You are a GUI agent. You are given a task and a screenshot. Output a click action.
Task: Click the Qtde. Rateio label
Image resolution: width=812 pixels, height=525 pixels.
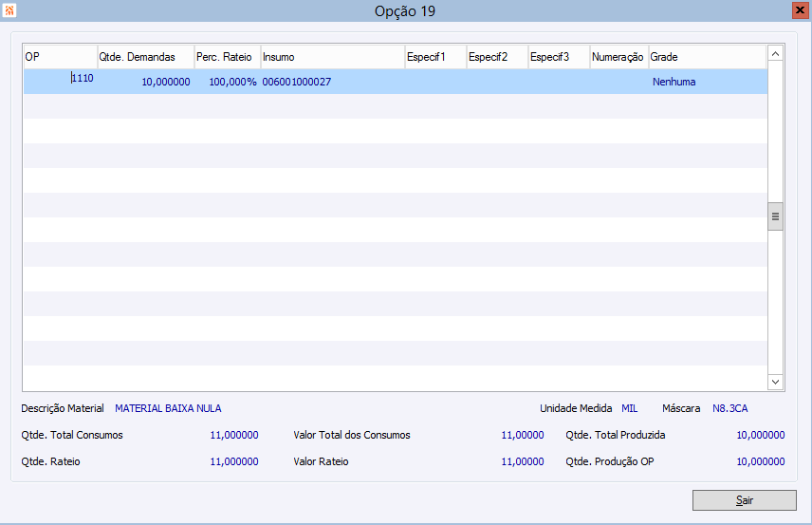(51, 461)
